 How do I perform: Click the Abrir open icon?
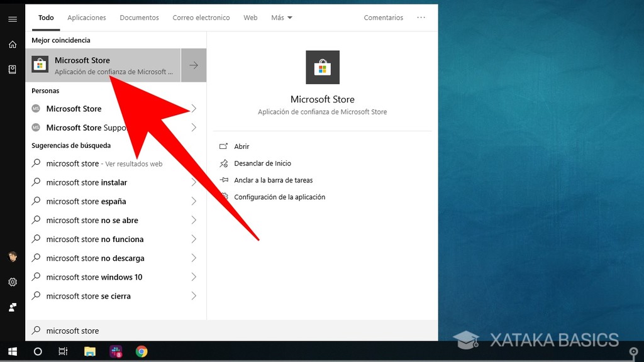pyautogui.click(x=223, y=146)
